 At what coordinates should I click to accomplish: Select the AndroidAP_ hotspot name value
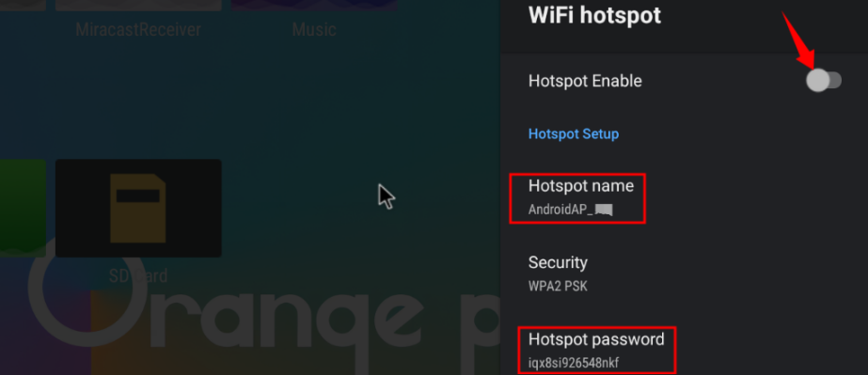(570, 210)
